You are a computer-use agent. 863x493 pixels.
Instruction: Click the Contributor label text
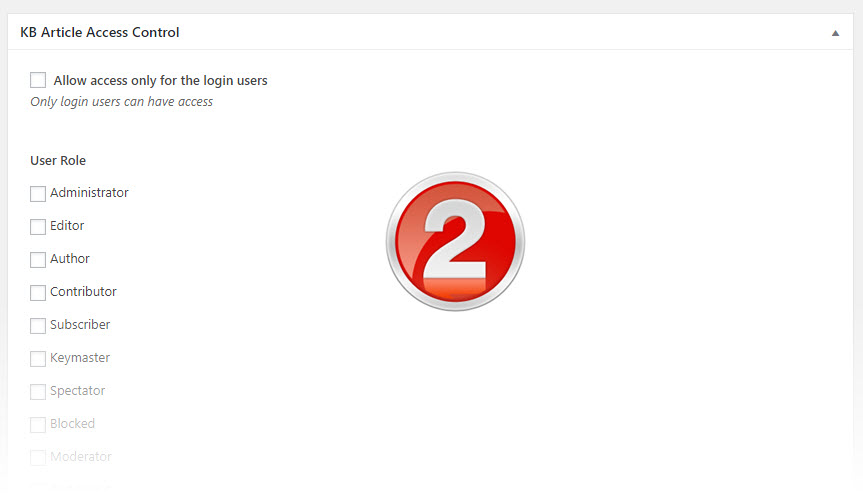point(83,292)
